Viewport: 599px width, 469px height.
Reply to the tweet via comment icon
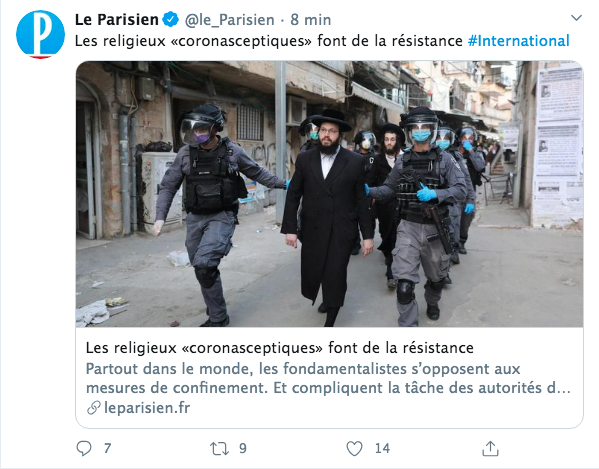(84, 448)
